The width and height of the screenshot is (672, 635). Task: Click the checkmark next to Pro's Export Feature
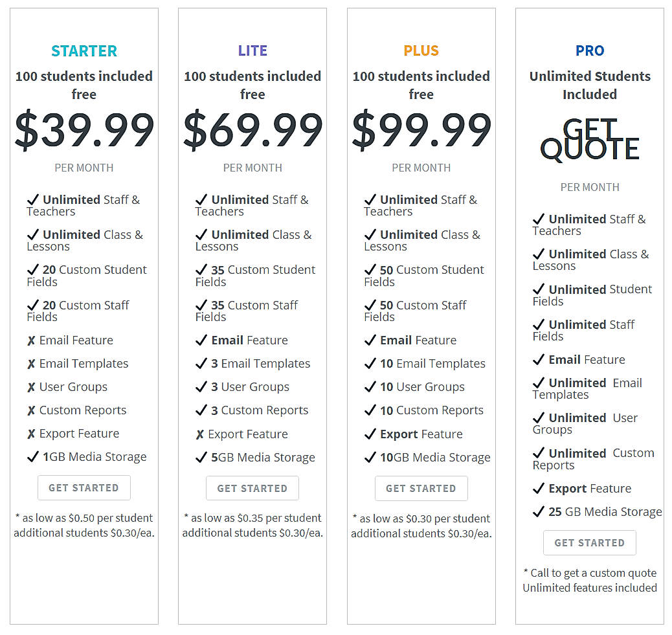tap(539, 488)
